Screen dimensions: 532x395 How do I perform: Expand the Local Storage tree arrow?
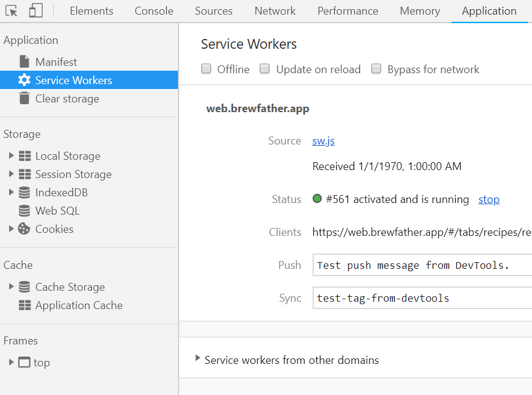[11, 155]
